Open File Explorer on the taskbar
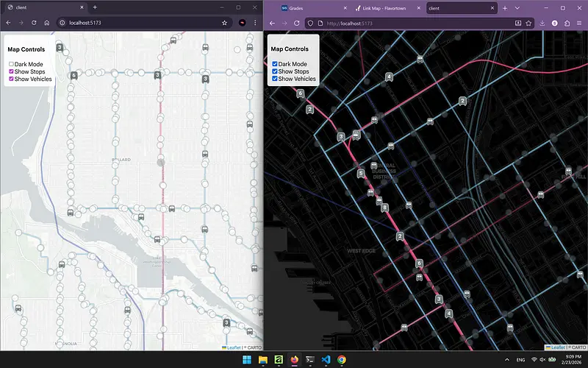The image size is (588, 368). pos(263,360)
